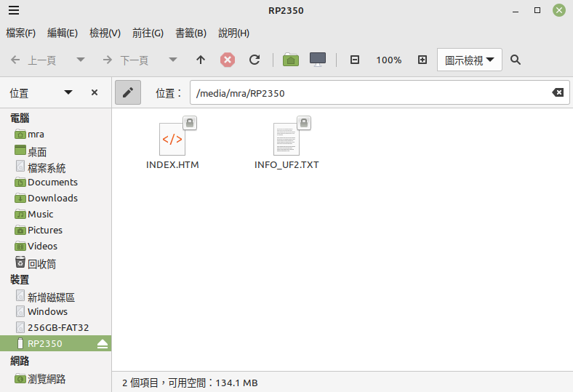
Task: Clear the location path field
Action: click(x=558, y=92)
